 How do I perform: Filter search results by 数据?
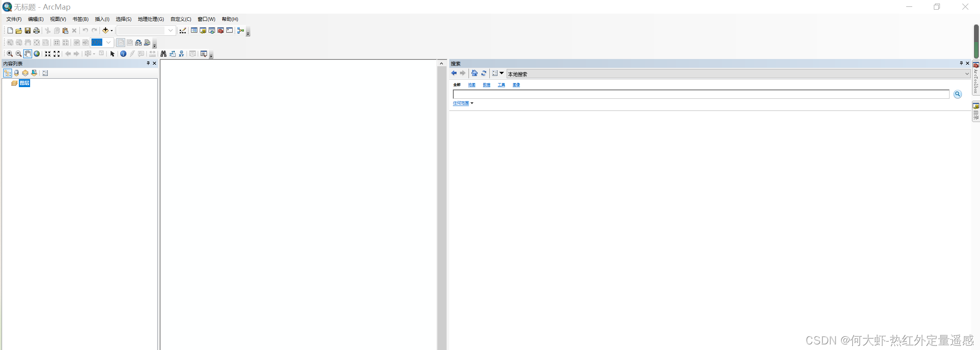point(487,85)
